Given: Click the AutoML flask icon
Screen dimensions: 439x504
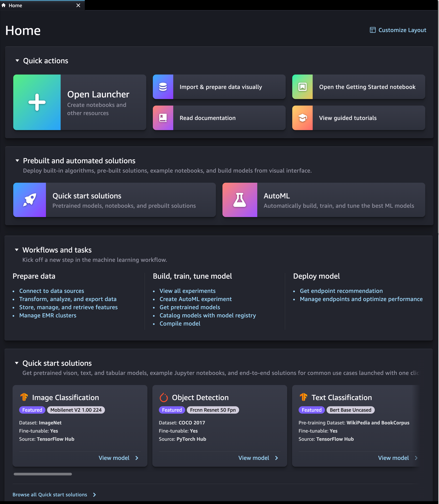Looking at the screenshot, I should pos(240,200).
